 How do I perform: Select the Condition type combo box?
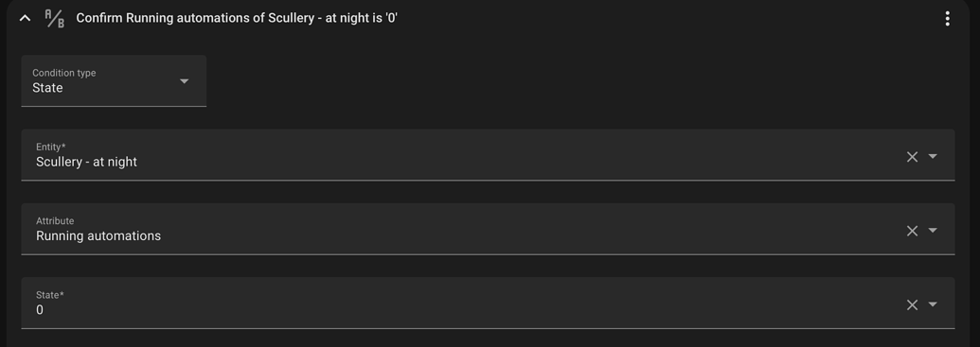pyautogui.click(x=114, y=80)
